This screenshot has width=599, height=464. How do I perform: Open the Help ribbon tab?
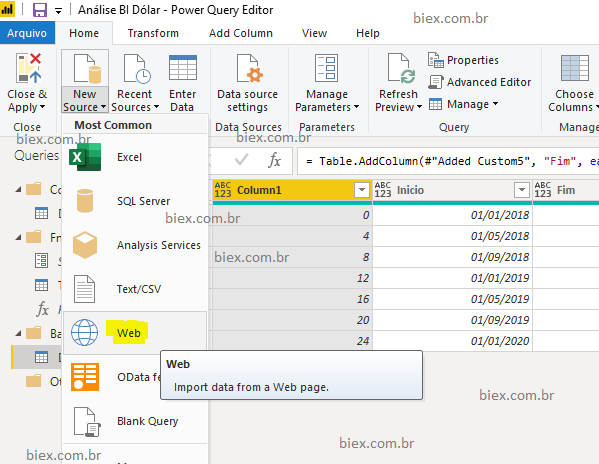point(367,33)
